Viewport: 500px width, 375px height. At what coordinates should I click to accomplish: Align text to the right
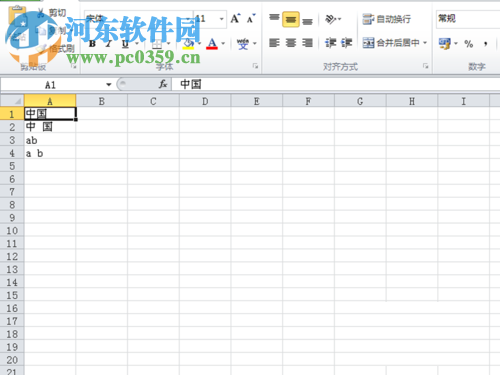tap(307, 43)
